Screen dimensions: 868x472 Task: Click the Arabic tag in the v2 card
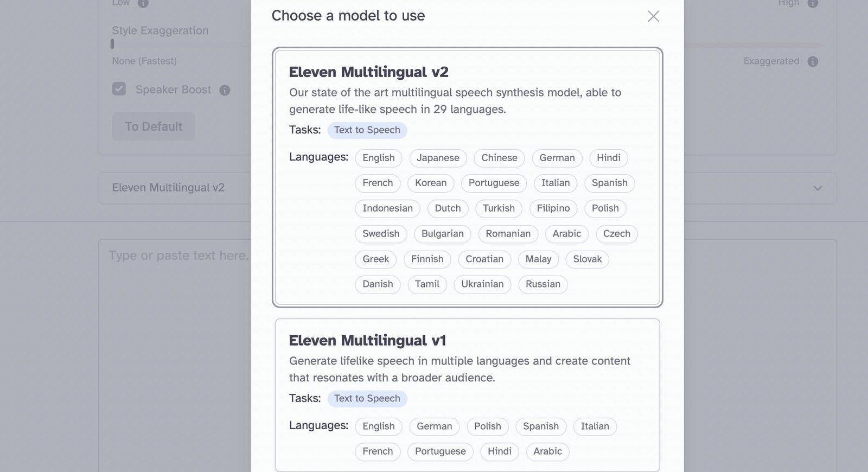coord(567,234)
